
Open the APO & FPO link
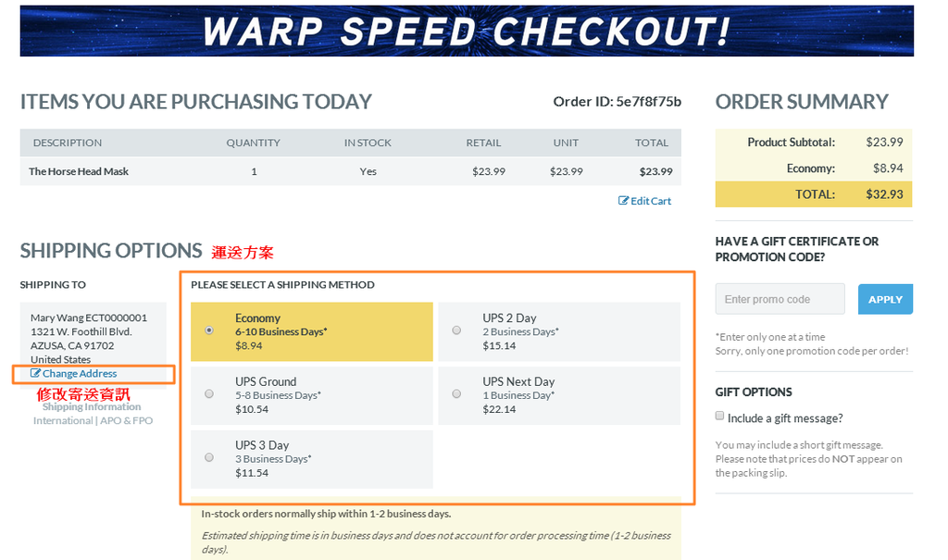[x=126, y=421]
